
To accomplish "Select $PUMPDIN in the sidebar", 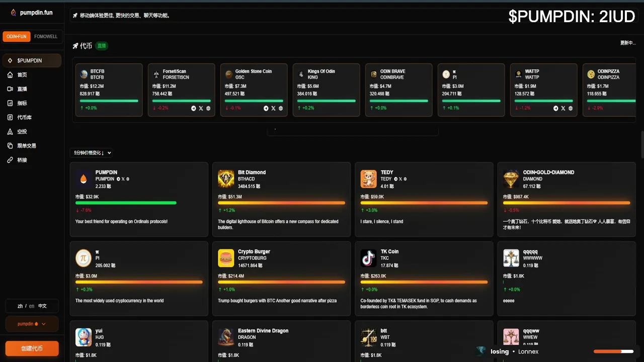I will pyautogui.click(x=32, y=60).
